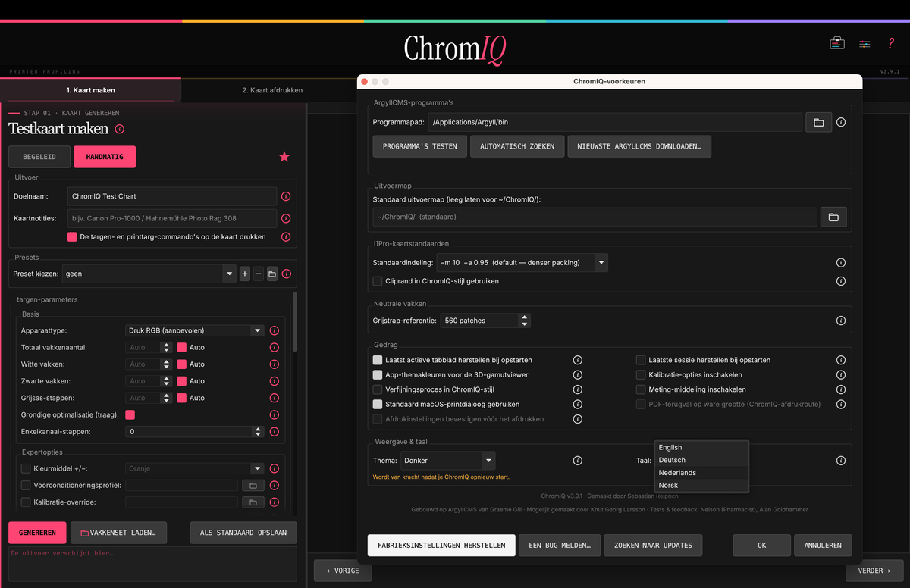Image resolution: width=910 pixels, height=588 pixels.
Task: Click the Programmapad path field
Action: tap(615, 122)
